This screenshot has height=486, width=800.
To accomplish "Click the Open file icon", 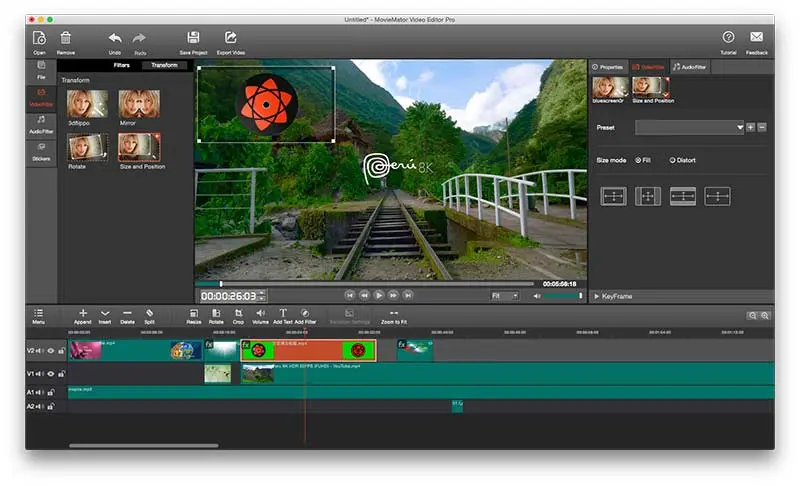I will pos(39,38).
